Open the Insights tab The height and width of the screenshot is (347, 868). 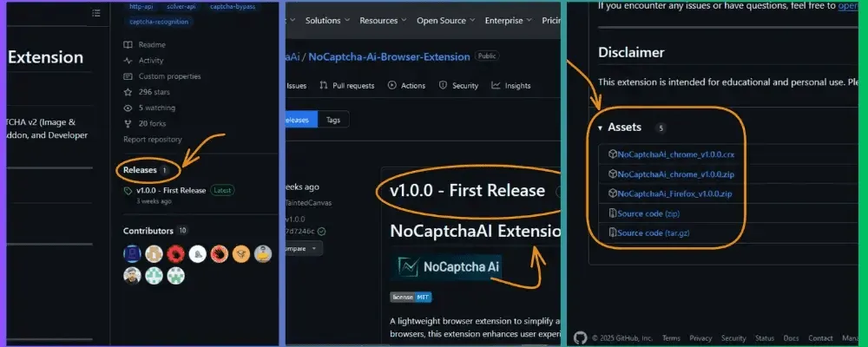click(511, 86)
